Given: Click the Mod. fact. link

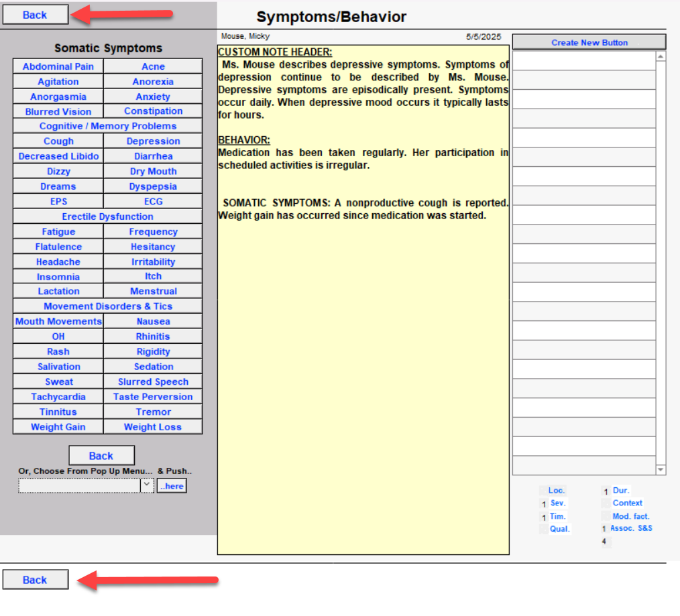Looking at the screenshot, I should 630,516.
